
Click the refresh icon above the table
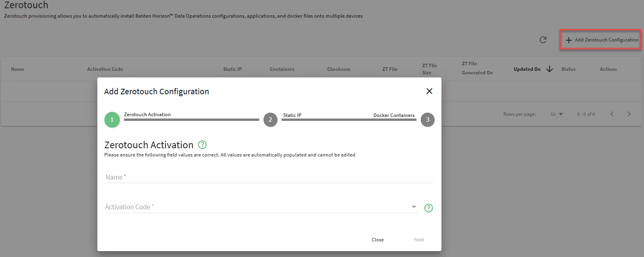(x=543, y=40)
